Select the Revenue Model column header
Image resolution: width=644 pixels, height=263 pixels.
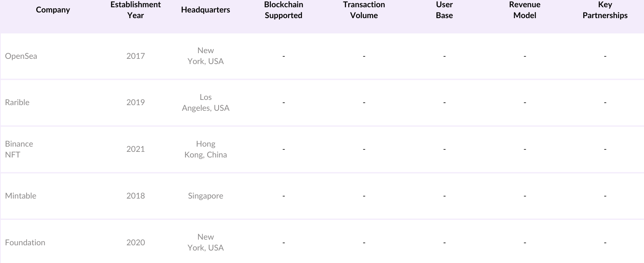pos(524,10)
